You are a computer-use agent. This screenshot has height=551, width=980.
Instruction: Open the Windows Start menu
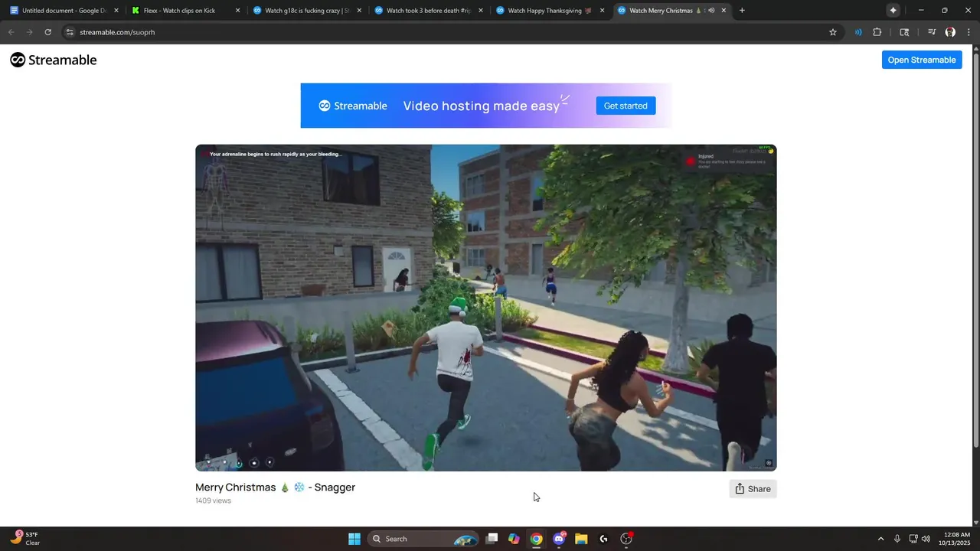[x=354, y=539]
